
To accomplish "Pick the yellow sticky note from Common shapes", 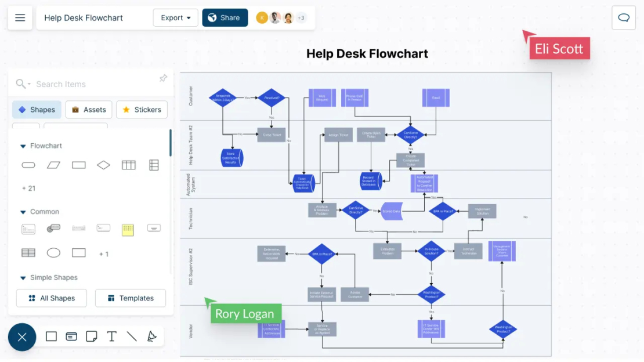I will click(128, 229).
